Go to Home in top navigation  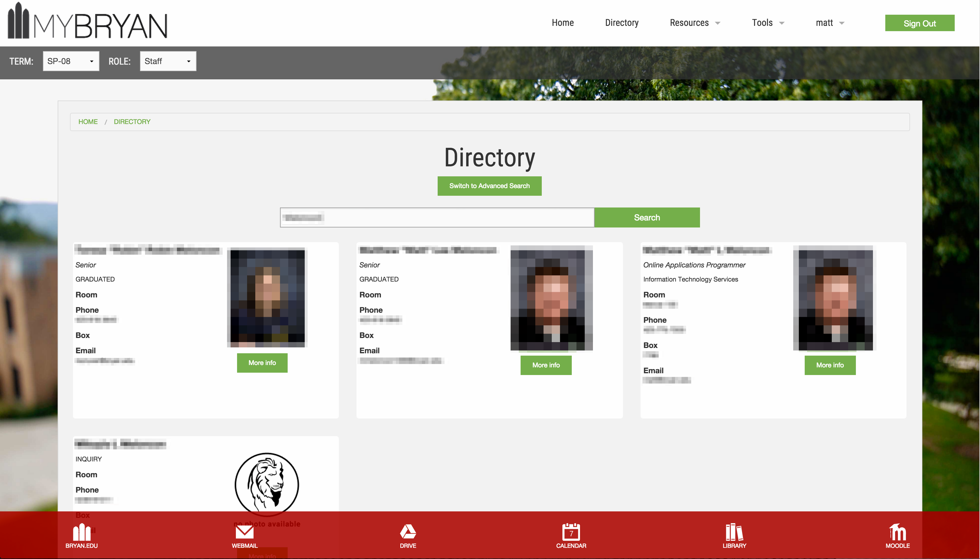tap(562, 23)
